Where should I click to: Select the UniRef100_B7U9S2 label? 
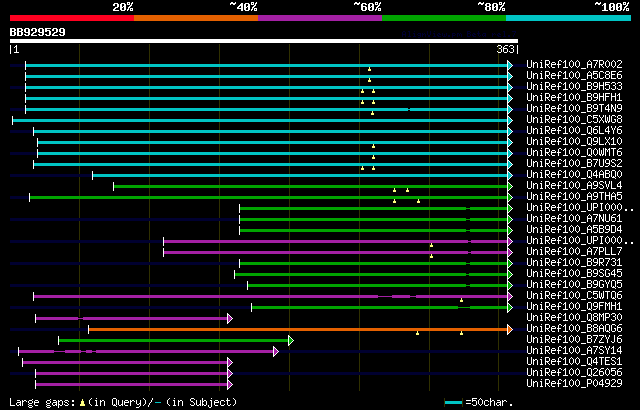[x=574, y=163]
